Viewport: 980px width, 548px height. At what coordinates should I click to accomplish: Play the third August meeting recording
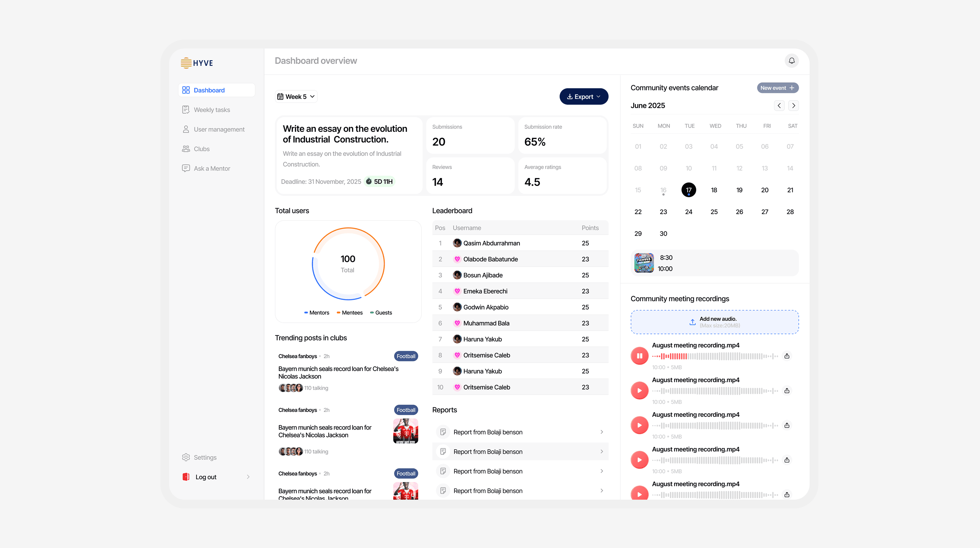coord(640,425)
